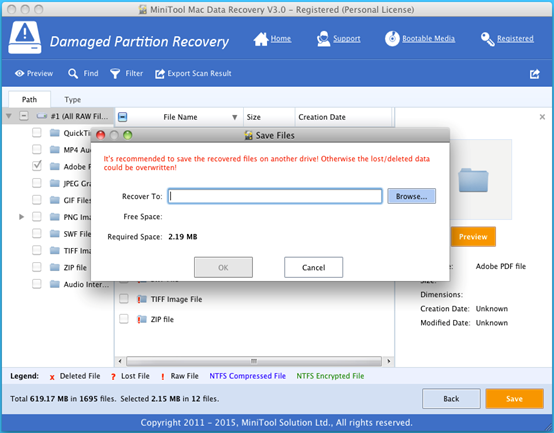
Task: Toggle the QuickTime folder checkbox
Action: tap(37, 132)
